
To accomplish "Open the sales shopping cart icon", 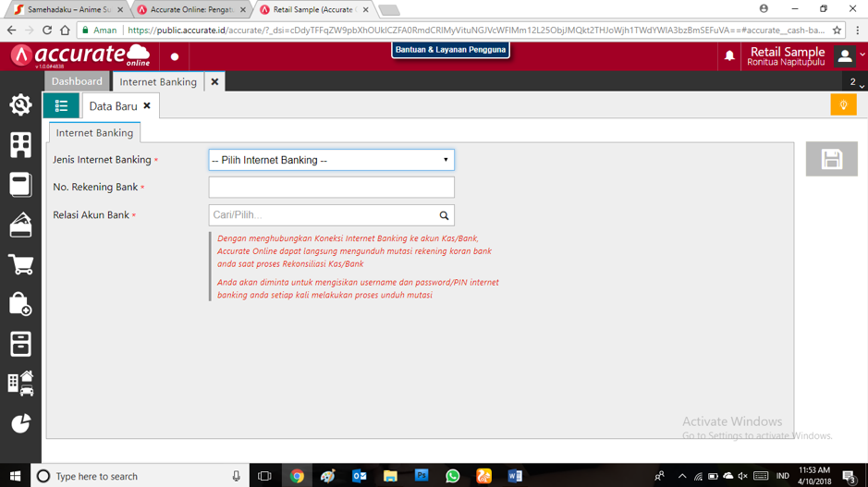I will (20, 264).
